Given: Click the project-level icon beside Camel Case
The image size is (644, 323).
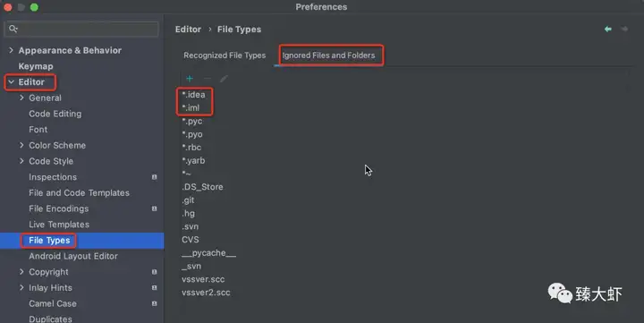Looking at the screenshot, I should point(155,303).
